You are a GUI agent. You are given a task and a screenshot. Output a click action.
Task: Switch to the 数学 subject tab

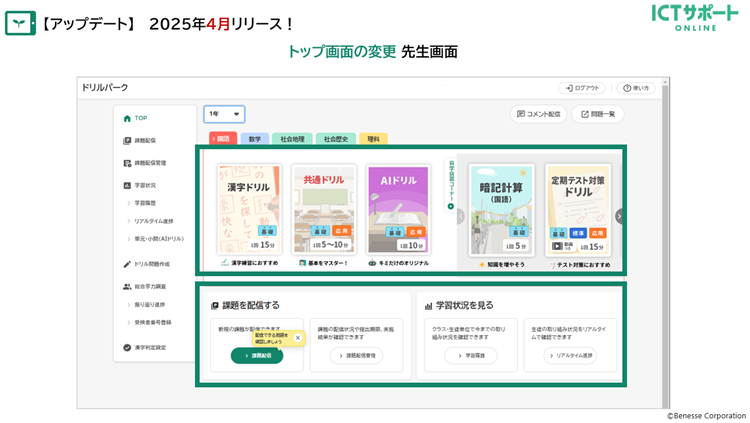[x=254, y=139]
